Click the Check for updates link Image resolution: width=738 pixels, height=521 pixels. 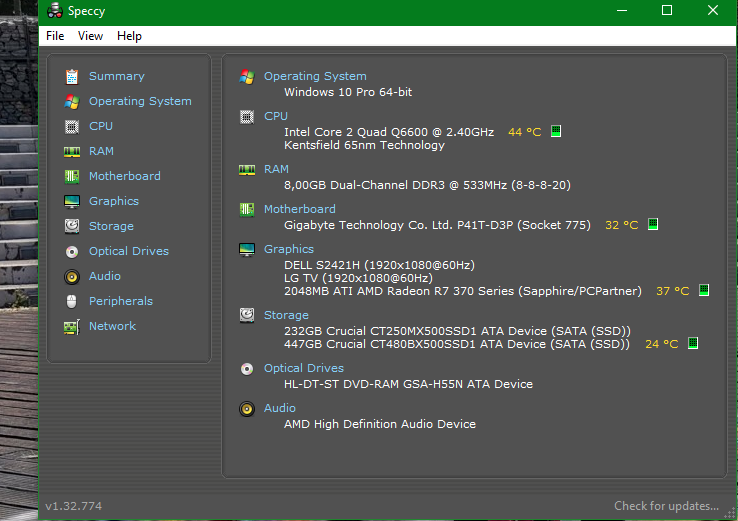click(x=666, y=506)
